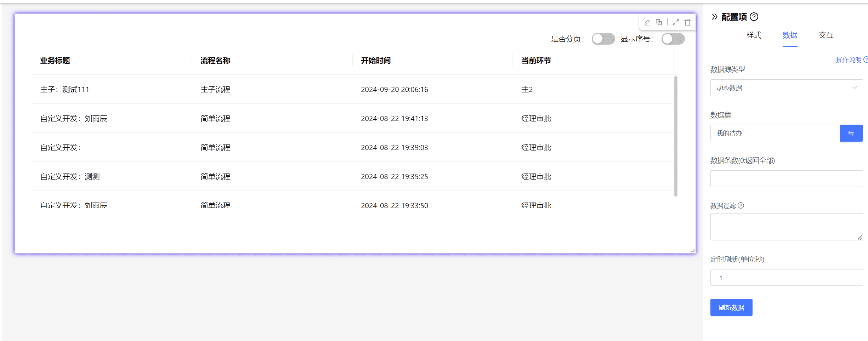868x341 pixels.
Task: Open the 数据源类型 dropdown showing 动态数据
Action: (x=786, y=88)
